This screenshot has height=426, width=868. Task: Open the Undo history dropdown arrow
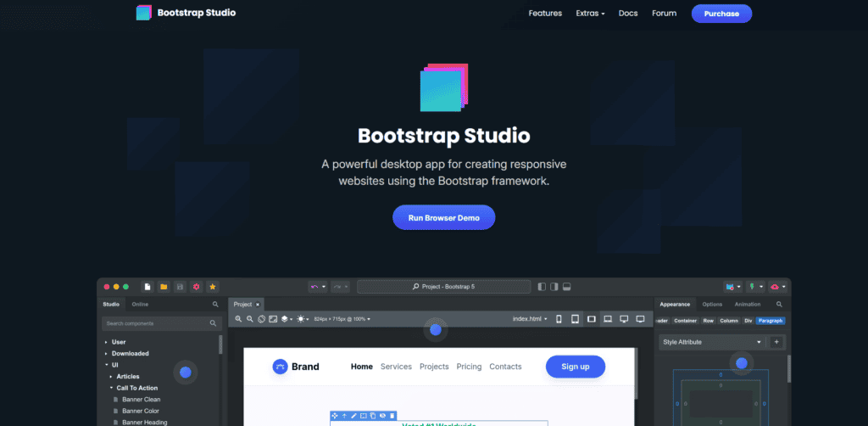pos(323,287)
